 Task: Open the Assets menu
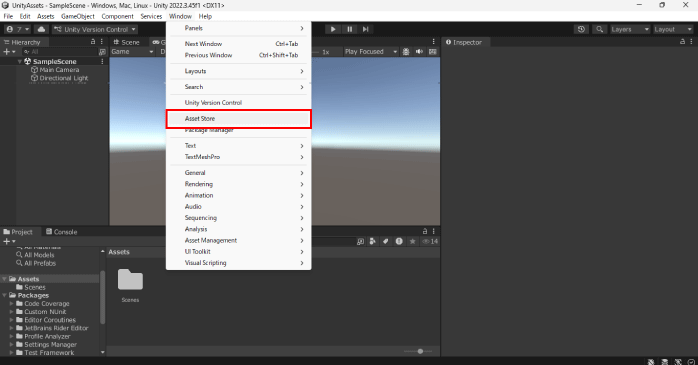pyautogui.click(x=45, y=16)
